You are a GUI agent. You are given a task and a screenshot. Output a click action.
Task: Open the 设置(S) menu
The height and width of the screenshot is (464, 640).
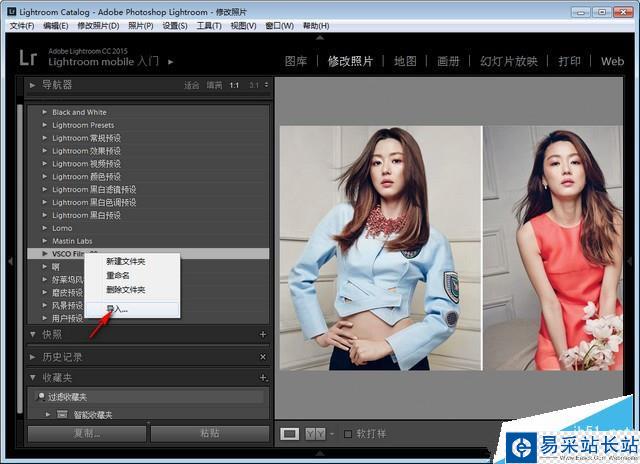point(175,26)
